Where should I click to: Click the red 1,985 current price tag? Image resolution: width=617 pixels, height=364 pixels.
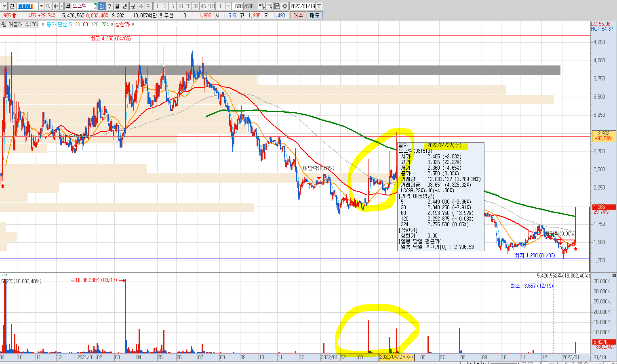point(604,207)
